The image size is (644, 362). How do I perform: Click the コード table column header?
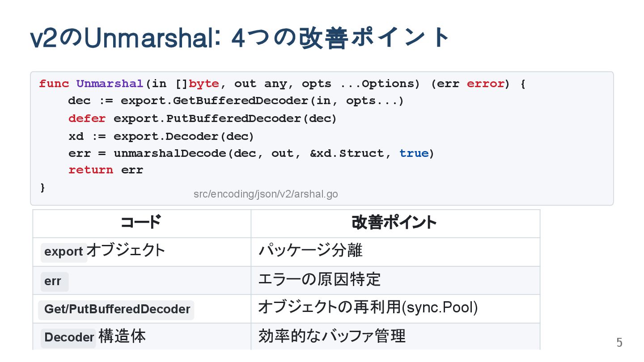141,223
